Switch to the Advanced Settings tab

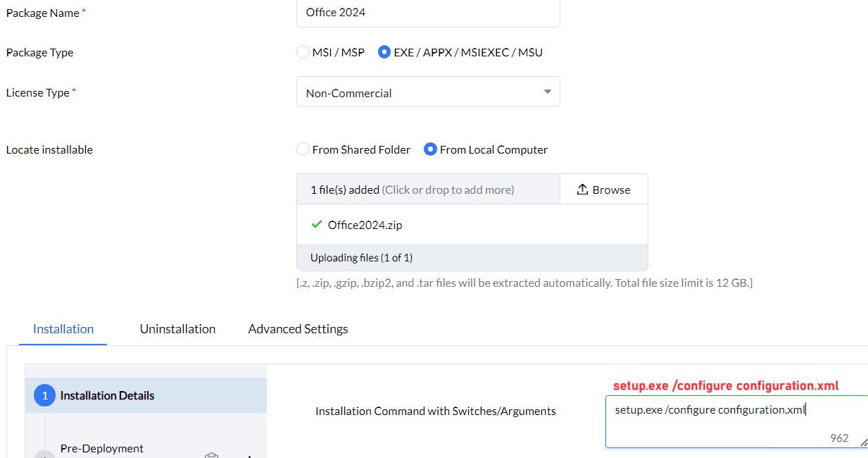[298, 329]
